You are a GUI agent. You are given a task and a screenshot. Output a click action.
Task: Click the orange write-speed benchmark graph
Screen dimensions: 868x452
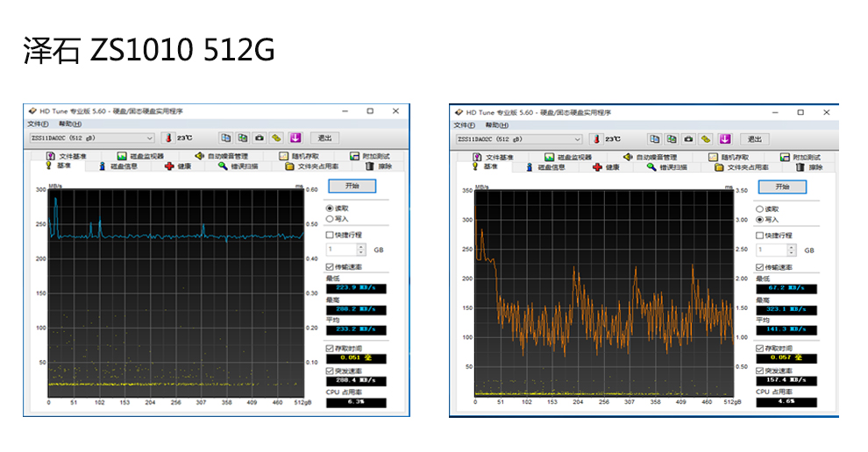point(604,293)
